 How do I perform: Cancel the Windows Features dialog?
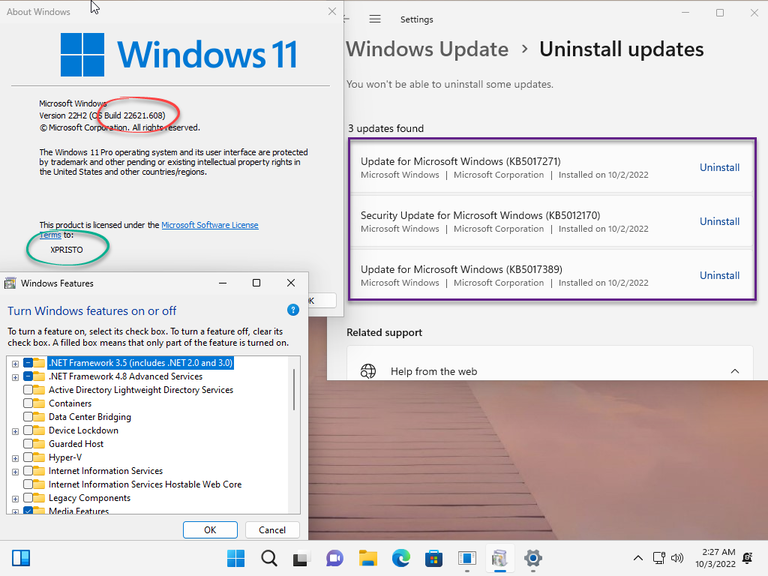(272, 530)
